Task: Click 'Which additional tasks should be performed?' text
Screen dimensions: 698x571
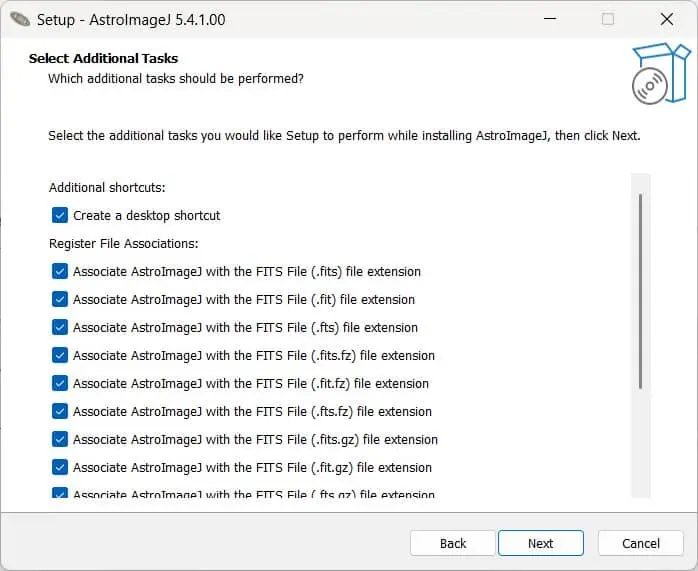Action: click(x=176, y=79)
